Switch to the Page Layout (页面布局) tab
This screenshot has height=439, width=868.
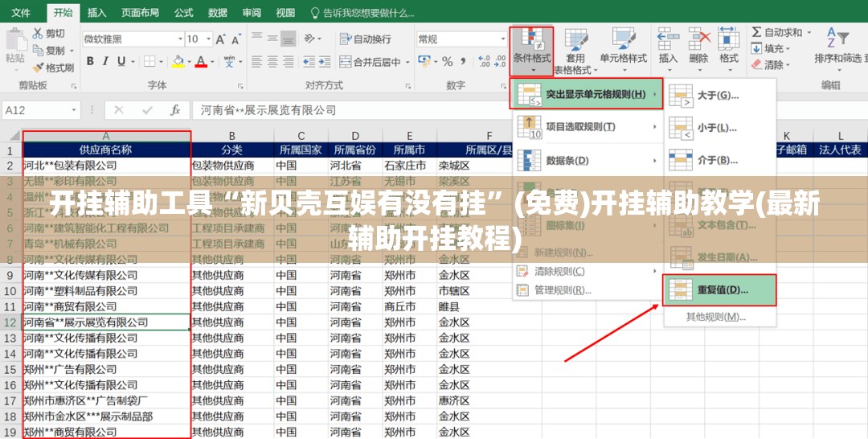(140, 12)
